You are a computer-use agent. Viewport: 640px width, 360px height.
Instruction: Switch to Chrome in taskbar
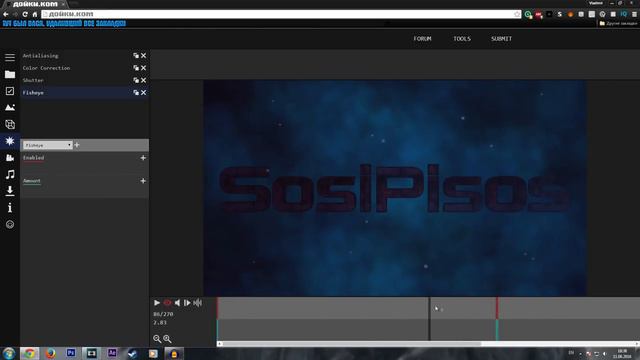click(29, 353)
